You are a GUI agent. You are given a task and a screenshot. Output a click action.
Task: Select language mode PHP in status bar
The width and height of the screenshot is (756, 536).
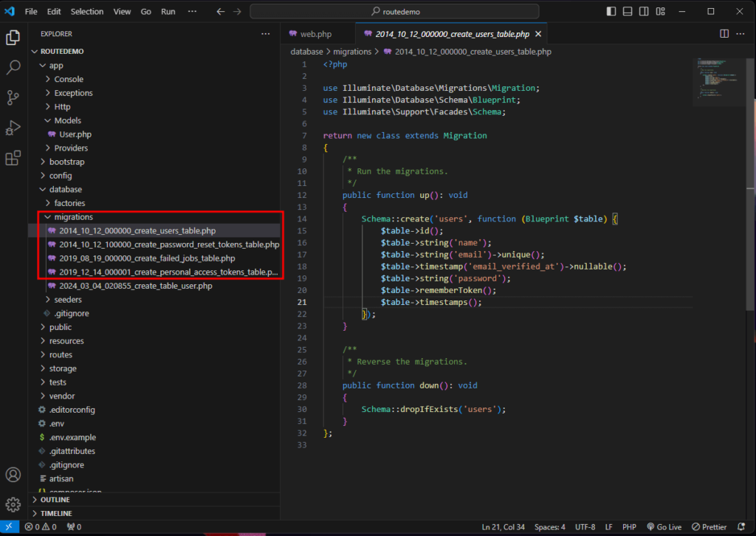[629, 527]
